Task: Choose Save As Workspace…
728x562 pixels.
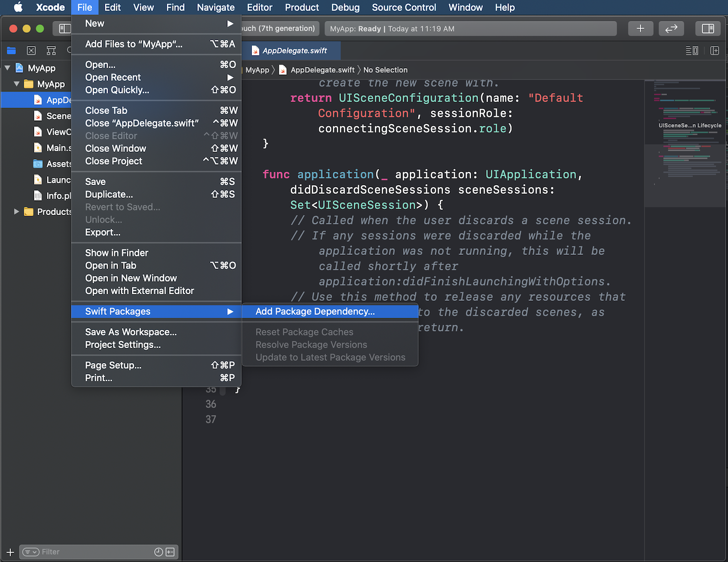Action: (x=156, y=332)
